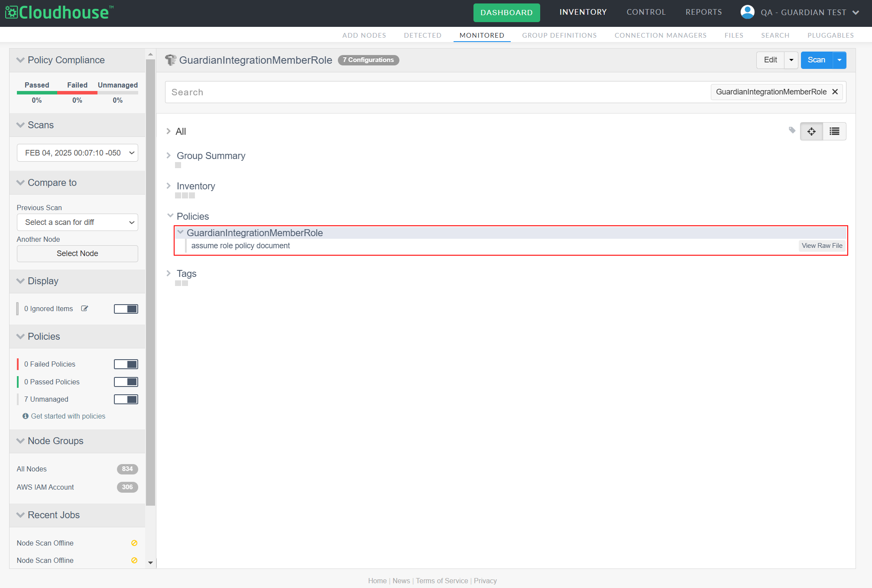
Task: Open the Terms of Service footer link
Action: pos(442,581)
